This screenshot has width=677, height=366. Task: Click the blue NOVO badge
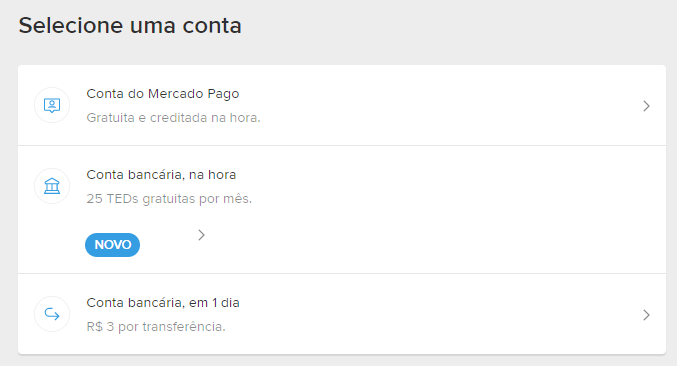(x=112, y=245)
